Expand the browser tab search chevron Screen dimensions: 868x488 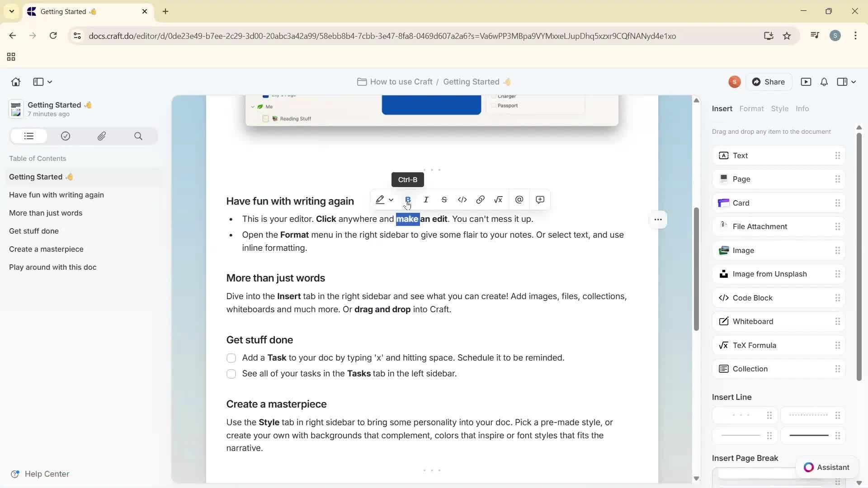[11, 11]
